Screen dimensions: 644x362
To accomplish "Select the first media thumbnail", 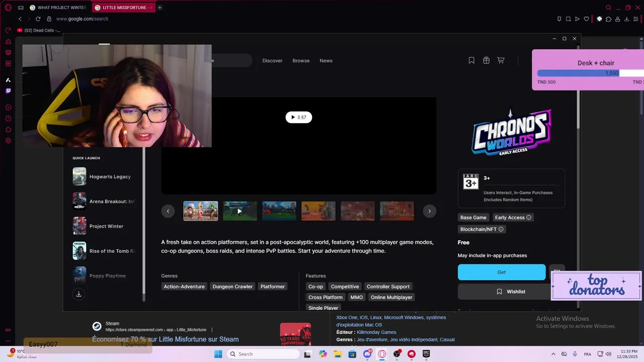I will point(201,211).
